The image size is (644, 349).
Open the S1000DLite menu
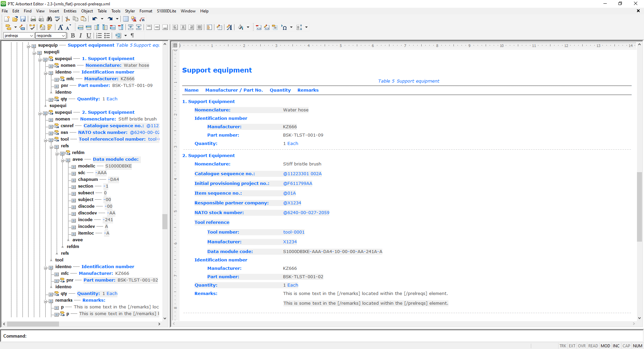pyautogui.click(x=166, y=11)
